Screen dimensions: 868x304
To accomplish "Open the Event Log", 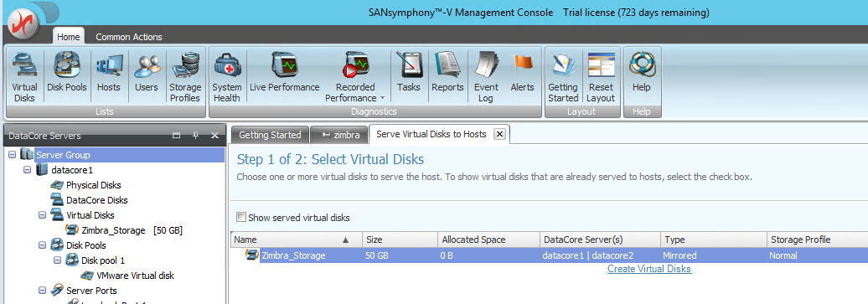I will 486,76.
